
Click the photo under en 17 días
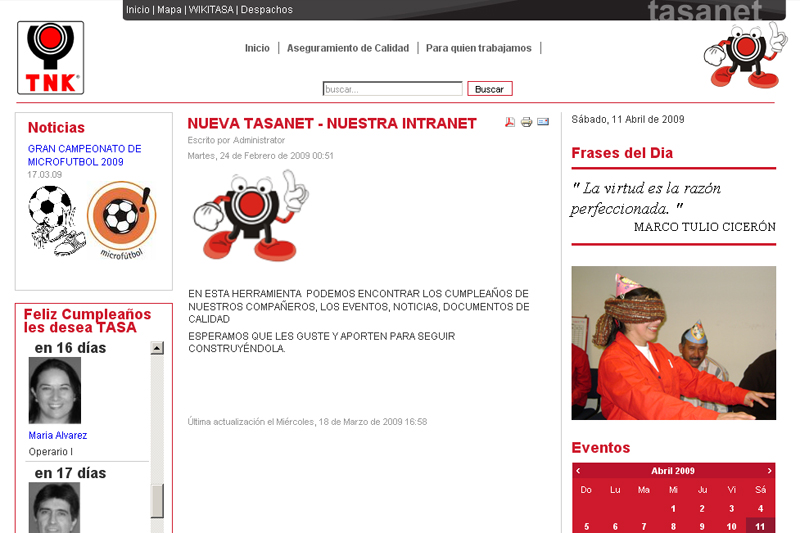point(55,507)
